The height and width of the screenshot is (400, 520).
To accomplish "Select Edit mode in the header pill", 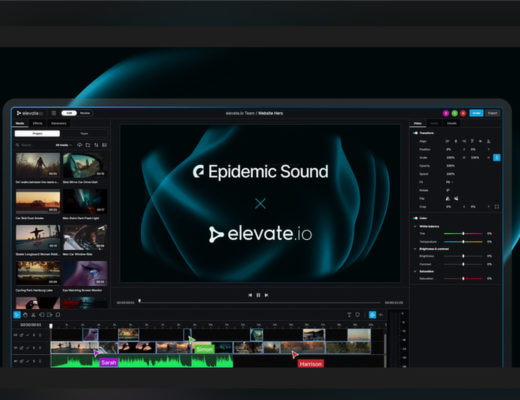I will pos(69,113).
